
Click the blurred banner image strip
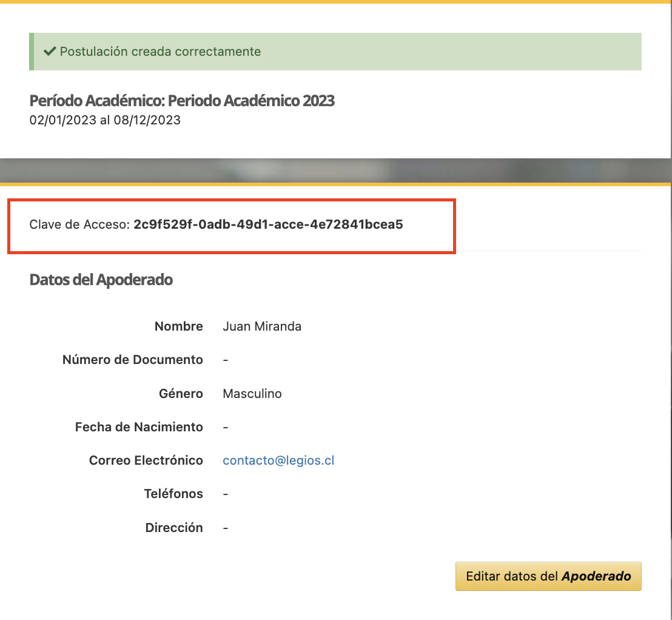point(336,170)
